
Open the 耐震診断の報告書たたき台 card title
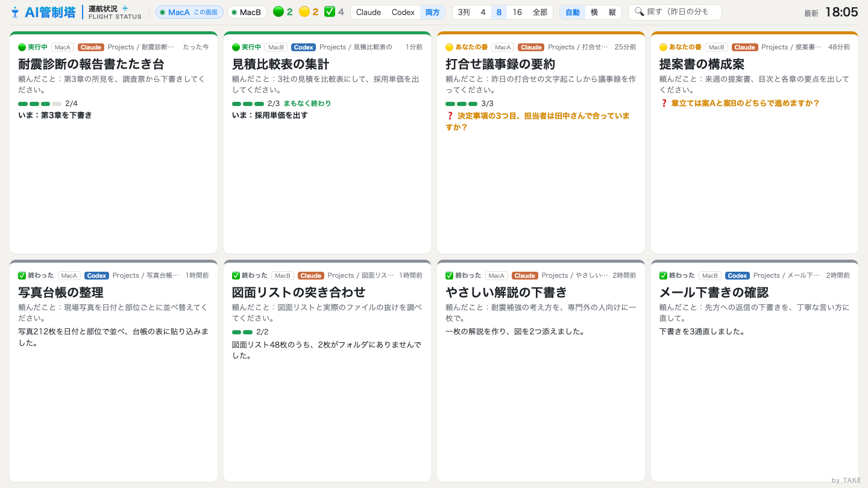pos(91,64)
